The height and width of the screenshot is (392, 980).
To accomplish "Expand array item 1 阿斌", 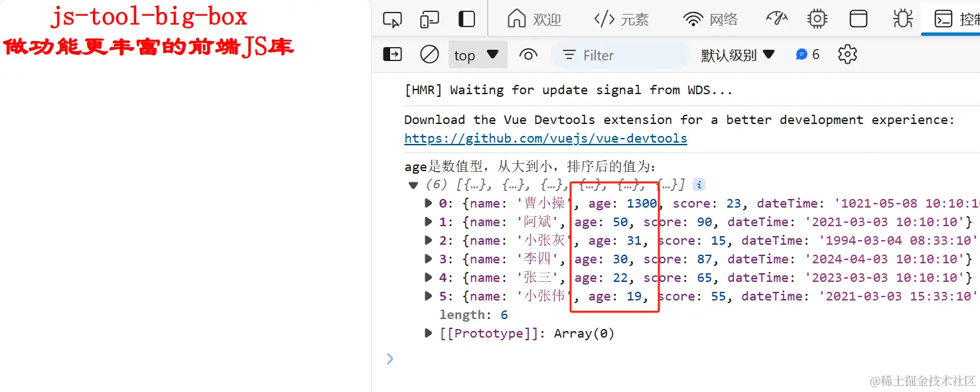I will [x=429, y=222].
